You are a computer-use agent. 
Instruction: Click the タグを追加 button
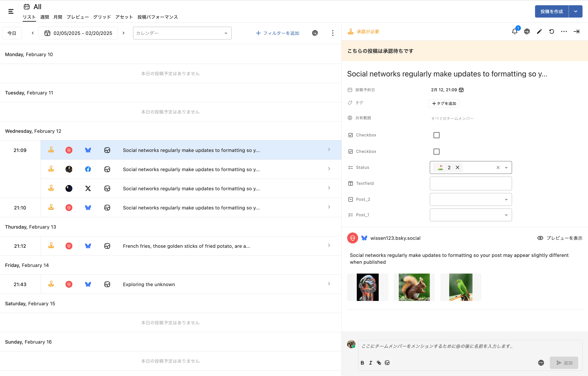click(444, 103)
